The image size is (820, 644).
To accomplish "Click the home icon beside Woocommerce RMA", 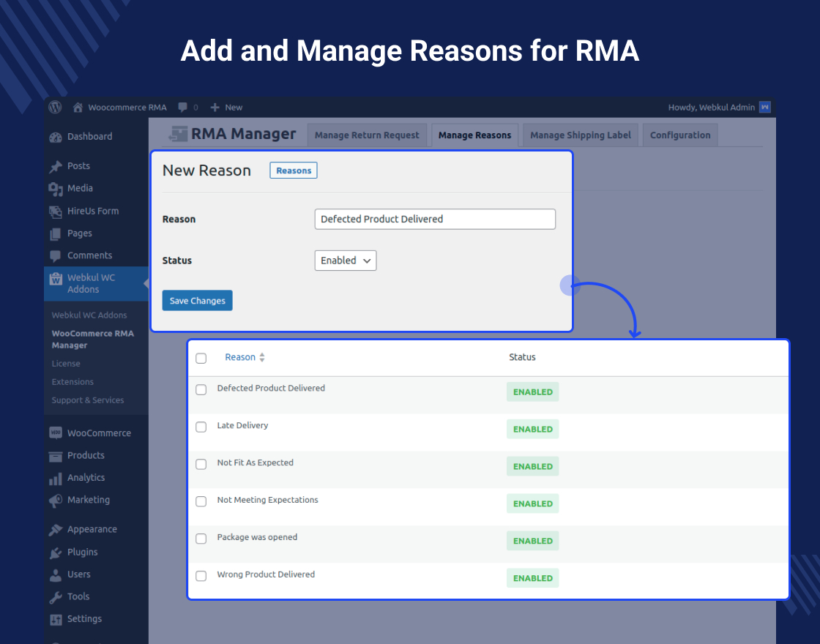I will coord(78,107).
